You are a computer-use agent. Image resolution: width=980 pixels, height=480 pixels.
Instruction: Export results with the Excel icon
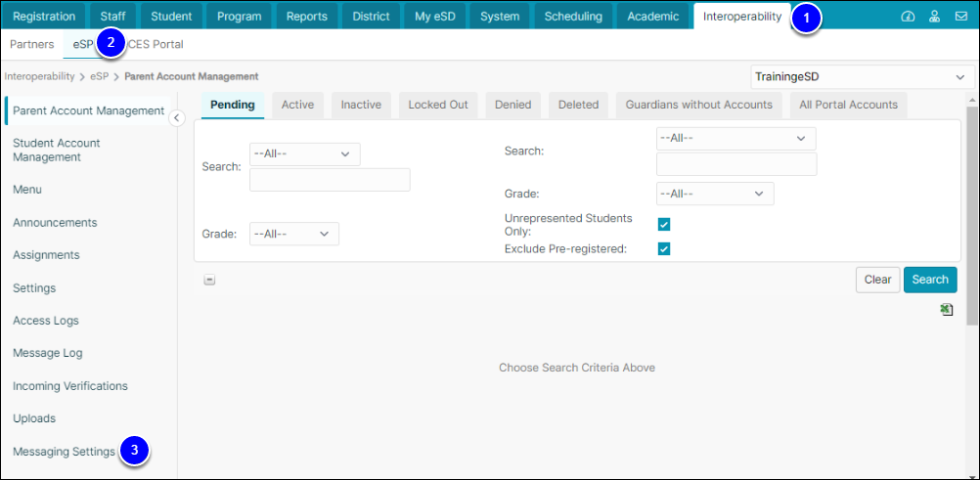pyautogui.click(x=947, y=309)
